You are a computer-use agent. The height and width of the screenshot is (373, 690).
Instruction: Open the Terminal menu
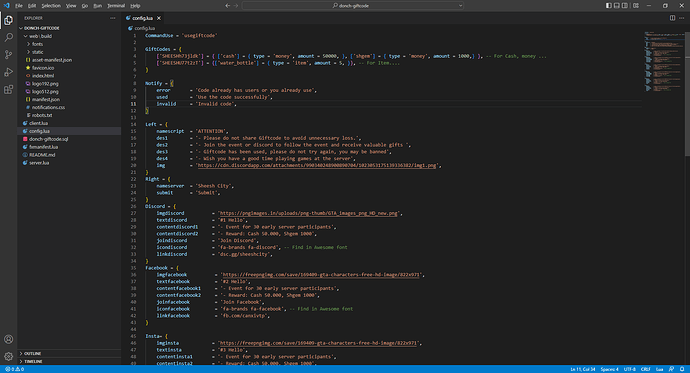click(x=116, y=6)
